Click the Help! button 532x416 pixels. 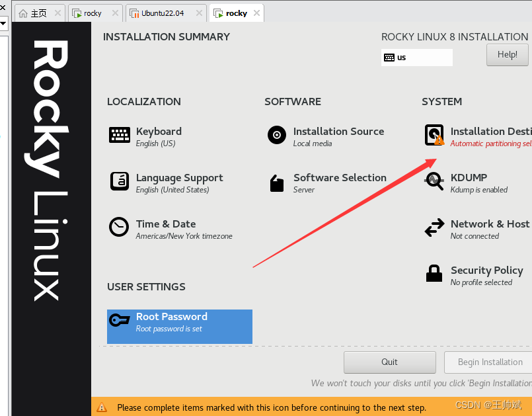(508, 55)
